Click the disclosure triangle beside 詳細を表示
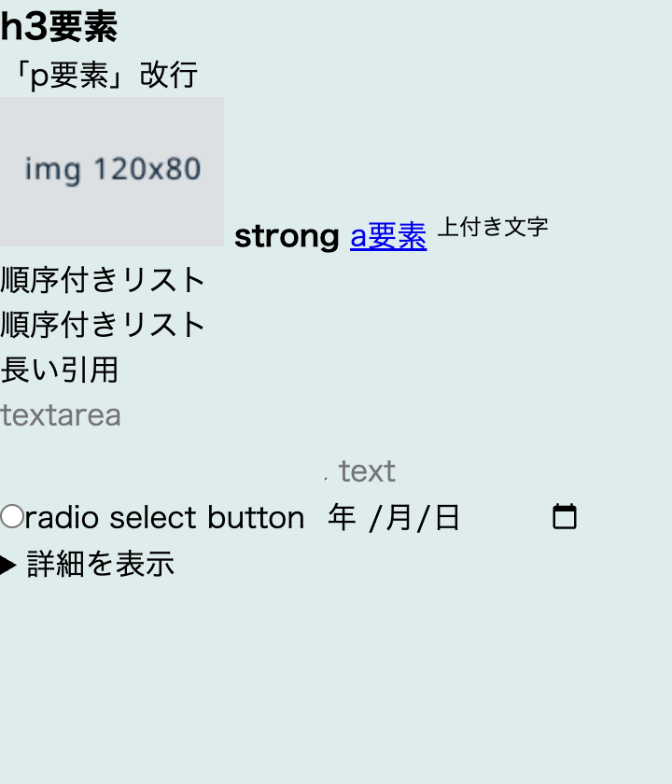This screenshot has width=672, height=784. (x=8, y=565)
